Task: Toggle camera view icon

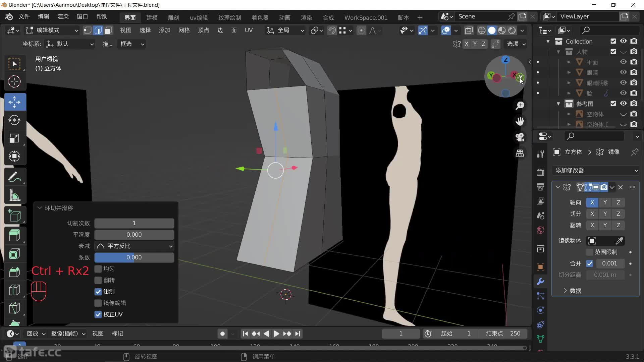Action: pyautogui.click(x=520, y=137)
